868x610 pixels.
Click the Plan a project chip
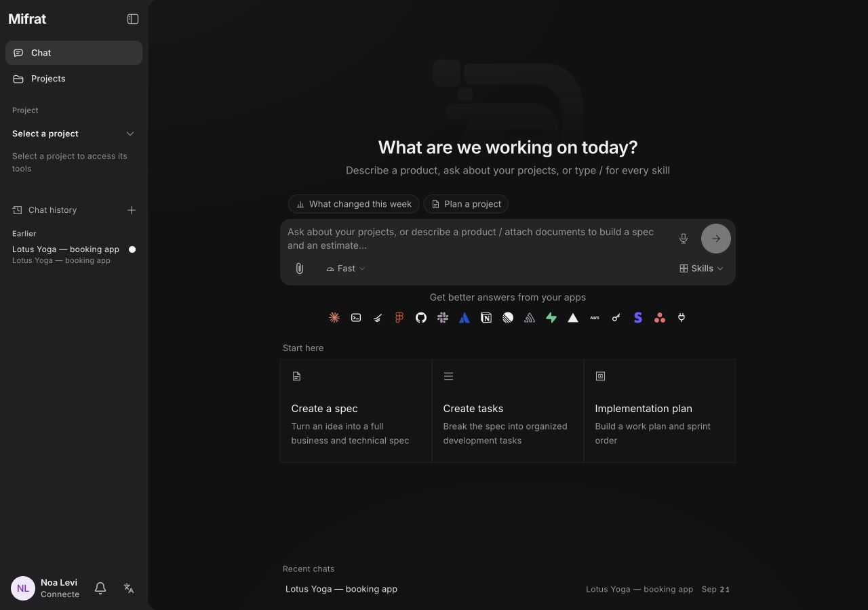(x=466, y=204)
